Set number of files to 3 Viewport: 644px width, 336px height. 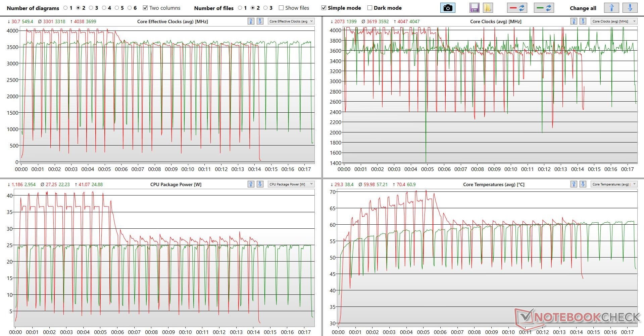pos(265,8)
